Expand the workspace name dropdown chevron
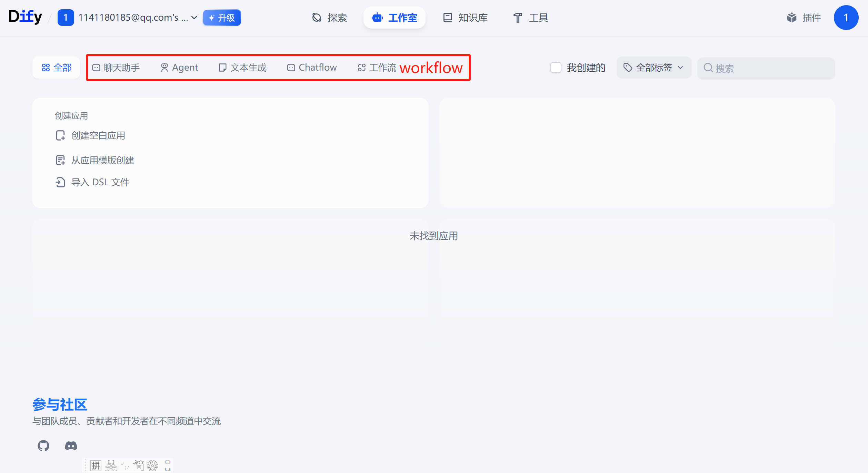Viewport: 868px width, 473px height. click(194, 18)
